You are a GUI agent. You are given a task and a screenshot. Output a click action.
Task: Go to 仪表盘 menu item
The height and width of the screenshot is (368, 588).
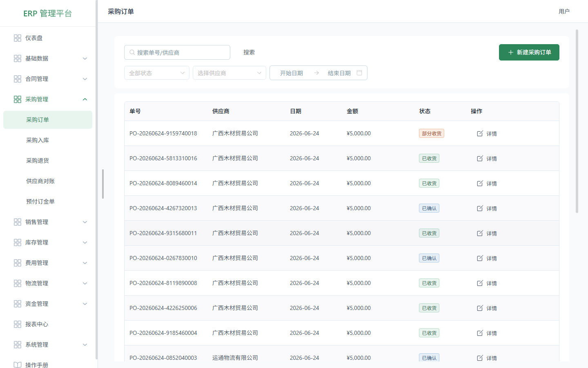tap(48, 38)
